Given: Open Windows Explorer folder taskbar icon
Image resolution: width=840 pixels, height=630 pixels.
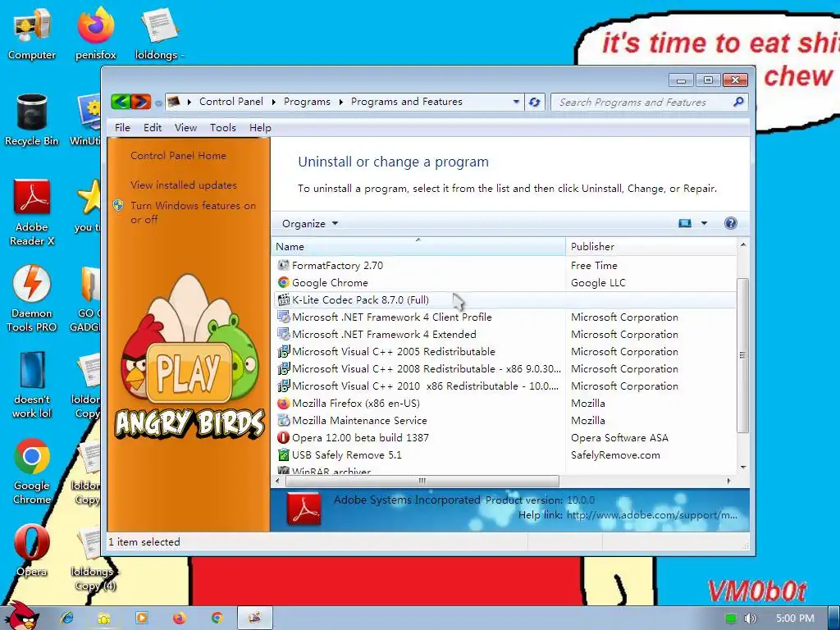Looking at the screenshot, I should (x=104, y=618).
